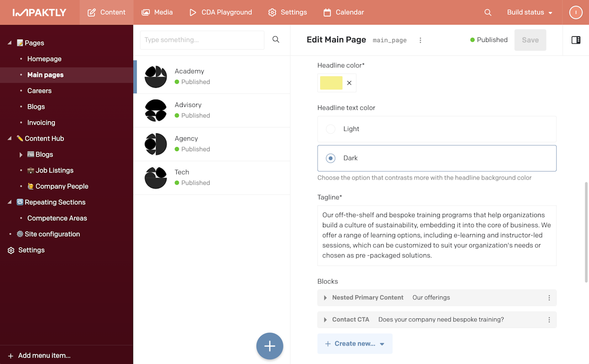Click the main_page identifier text
Screen dimensions: 589x364
click(390, 40)
